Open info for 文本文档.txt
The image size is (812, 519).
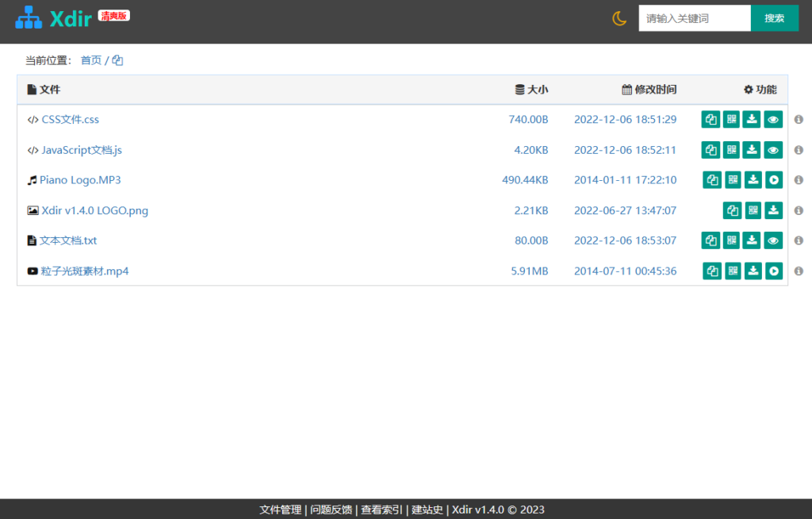tap(799, 240)
